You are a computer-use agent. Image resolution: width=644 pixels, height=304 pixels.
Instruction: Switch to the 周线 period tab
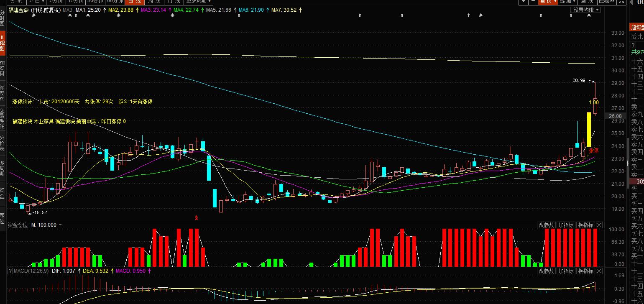click(155, 2)
